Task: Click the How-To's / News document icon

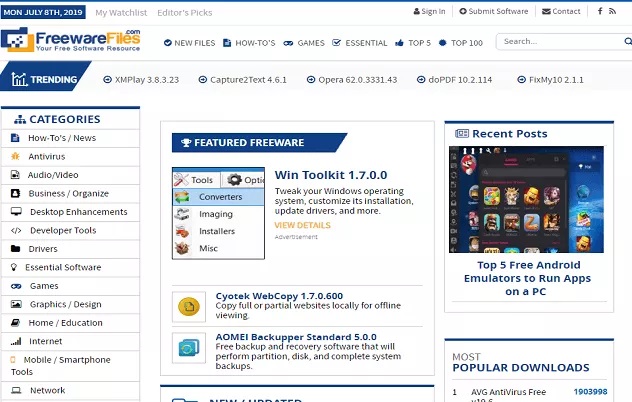Action: [x=15, y=138]
